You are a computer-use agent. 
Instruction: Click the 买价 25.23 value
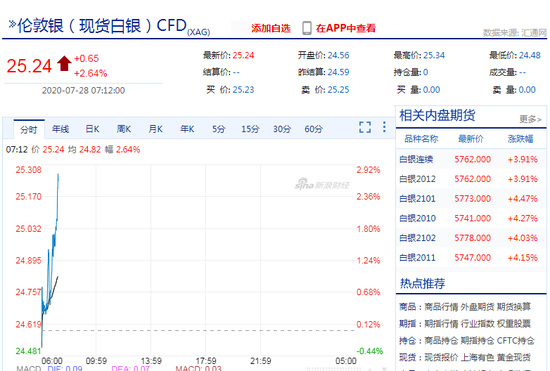[243, 90]
